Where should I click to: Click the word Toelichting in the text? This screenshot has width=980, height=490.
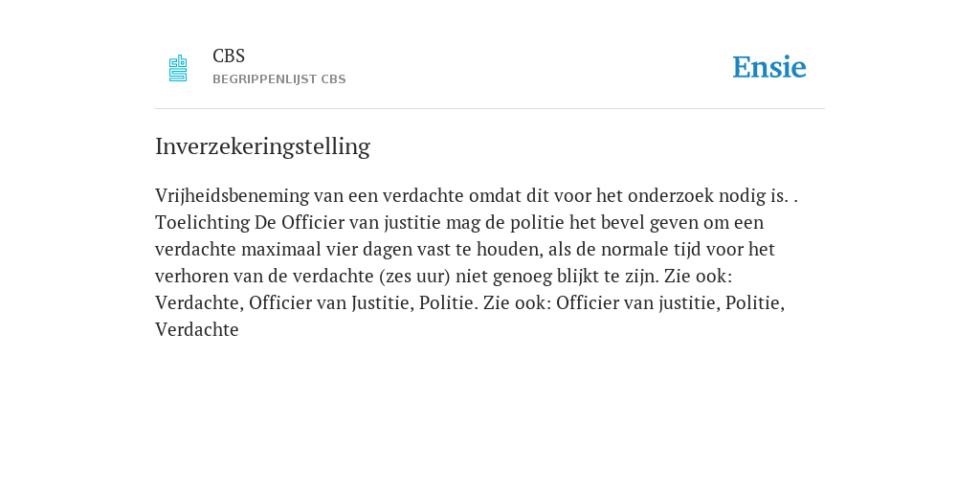pyautogui.click(x=203, y=223)
